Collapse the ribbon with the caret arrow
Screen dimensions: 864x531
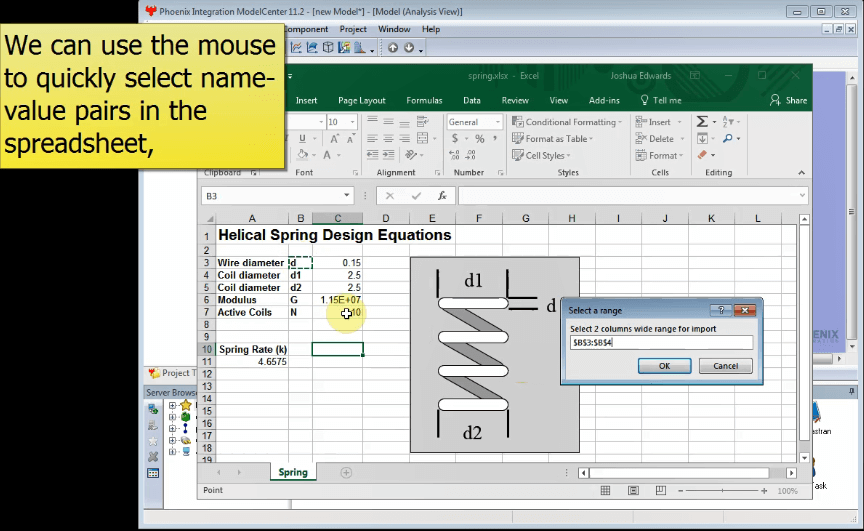coord(802,172)
